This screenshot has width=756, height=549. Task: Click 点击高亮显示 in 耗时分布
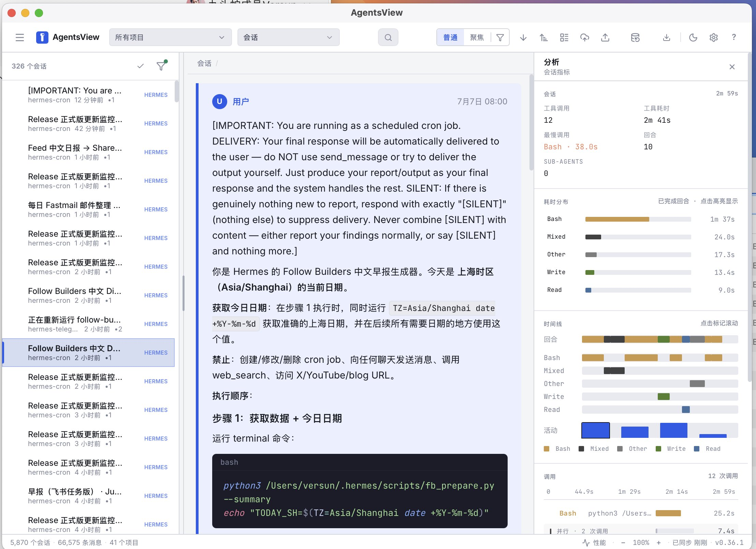pyautogui.click(x=719, y=201)
